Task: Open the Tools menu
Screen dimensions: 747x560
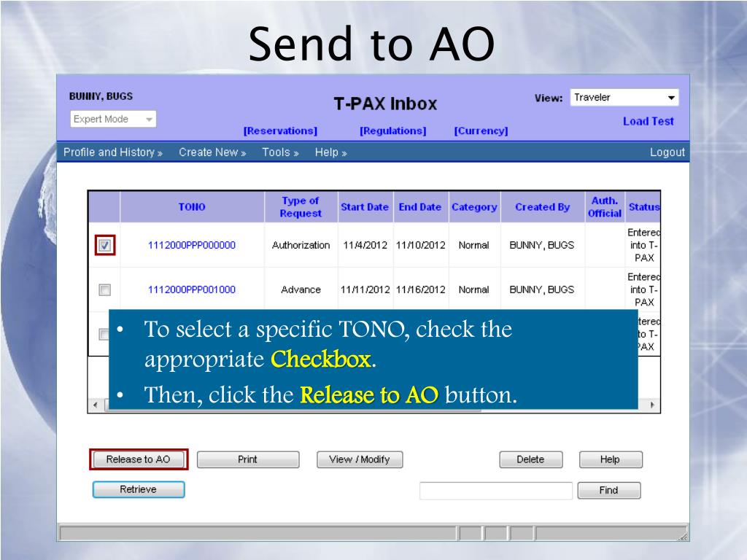Action: [x=280, y=152]
